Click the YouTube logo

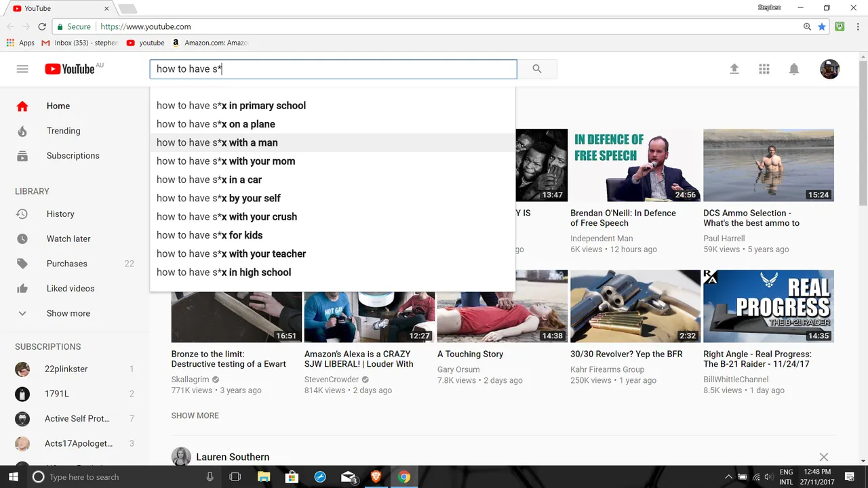(x=70, y=69)
